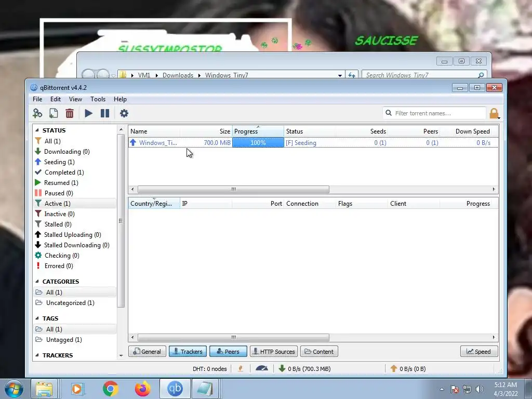Switch to the HTTP Sources tab
Viewport: 532px width, 399px height.
pos(274,352)
